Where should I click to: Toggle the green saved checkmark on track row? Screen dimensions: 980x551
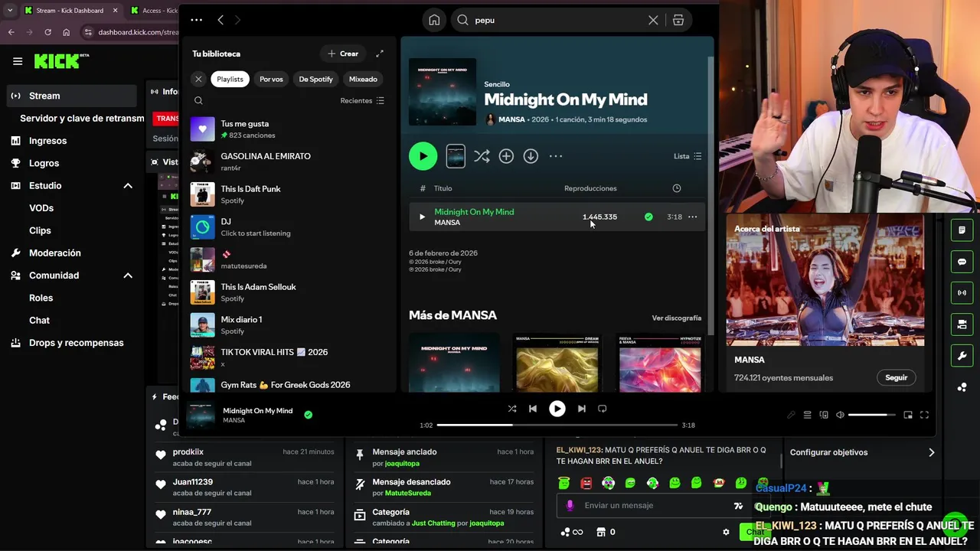(x=648, y=217)
